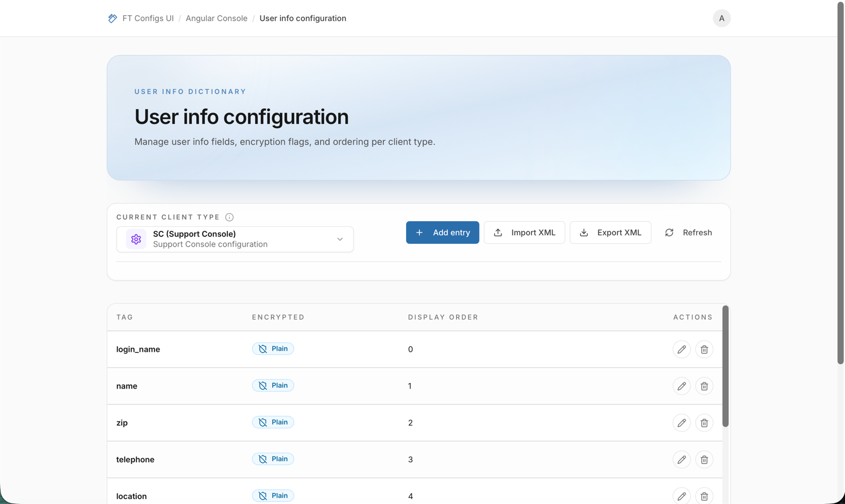Click the purple gear icon in client selector
Screen dimensions: 845x504
pyautogui.click(x=136, y=239)
